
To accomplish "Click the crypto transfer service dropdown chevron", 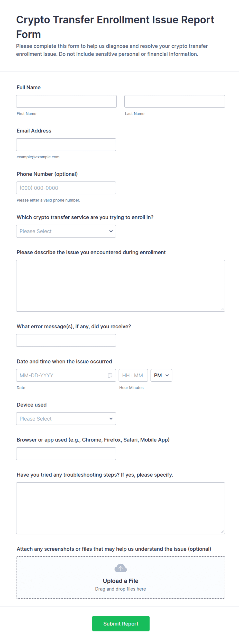I will click(111, 231).
